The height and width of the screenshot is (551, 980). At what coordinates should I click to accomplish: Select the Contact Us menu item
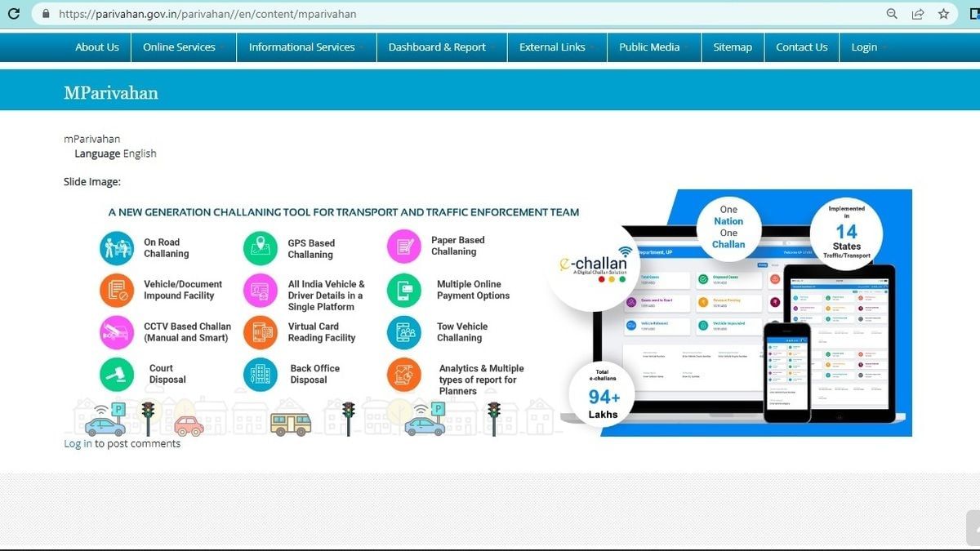(801, 47)
